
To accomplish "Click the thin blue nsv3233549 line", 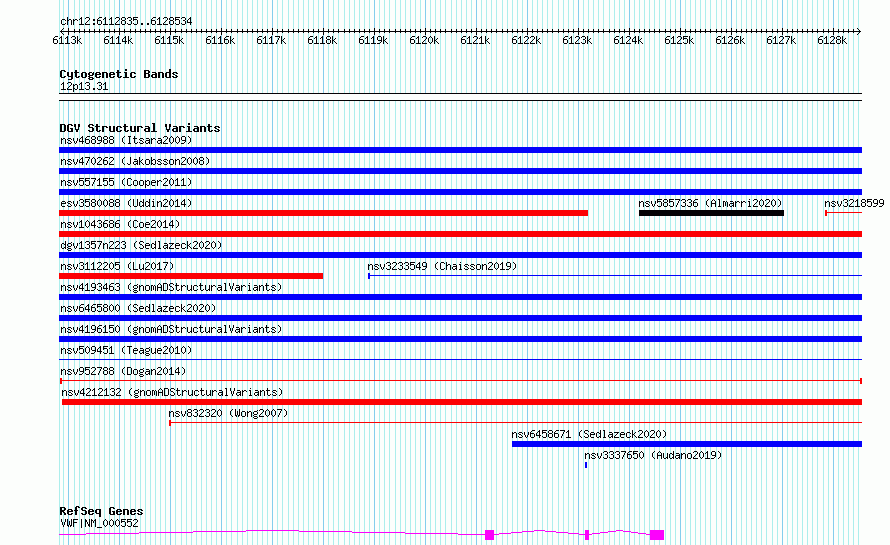I will 615,276.
